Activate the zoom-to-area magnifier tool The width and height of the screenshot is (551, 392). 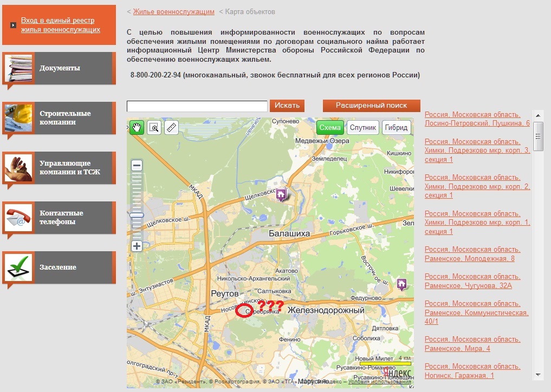point(154,128)
